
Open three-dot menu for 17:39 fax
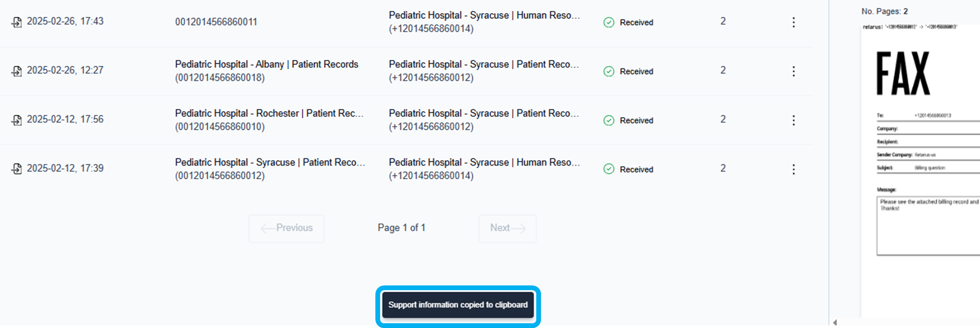tap(793, 169)
